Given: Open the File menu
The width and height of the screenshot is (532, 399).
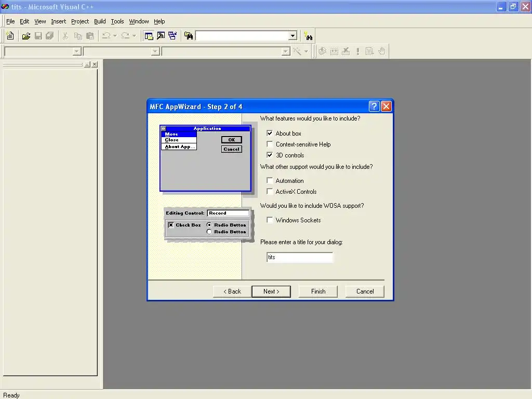Looking at the screenshot, I should 10,21.
